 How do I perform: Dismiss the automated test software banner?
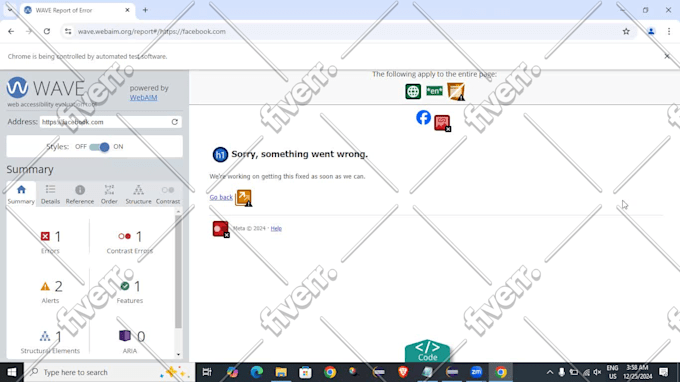(x=667, y=56)
